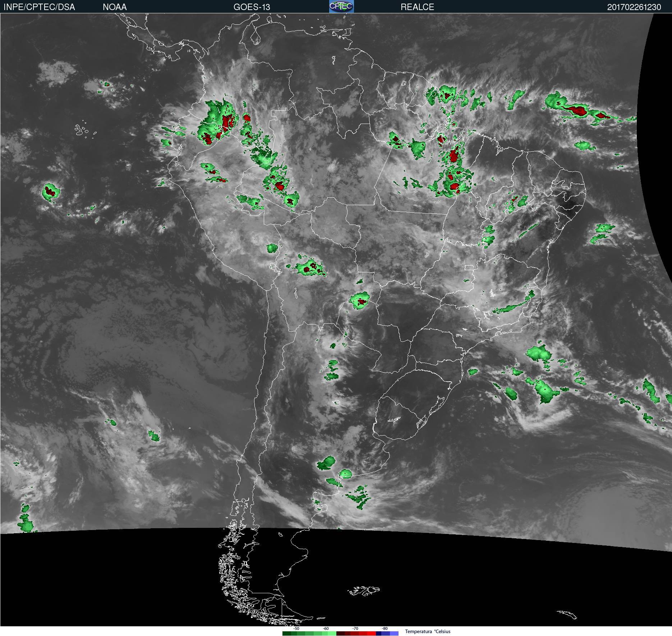Click the REALCE label in the header
Viewport: 672px width, 636px height.
417,7
